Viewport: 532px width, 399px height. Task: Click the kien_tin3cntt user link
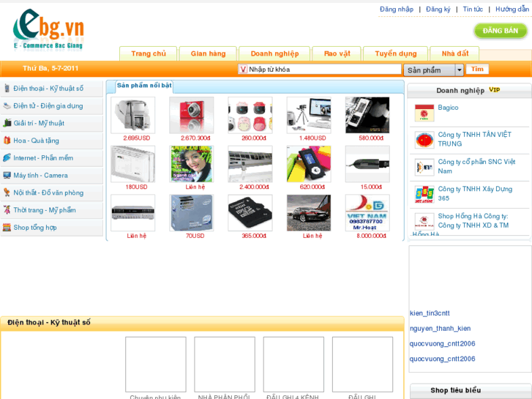coord(430,313)
